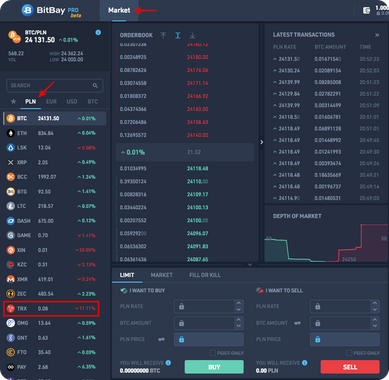This screenshot has height=380, width=389.
Task: Select the TRX coin icon
Action: click(x=11, y=308)
